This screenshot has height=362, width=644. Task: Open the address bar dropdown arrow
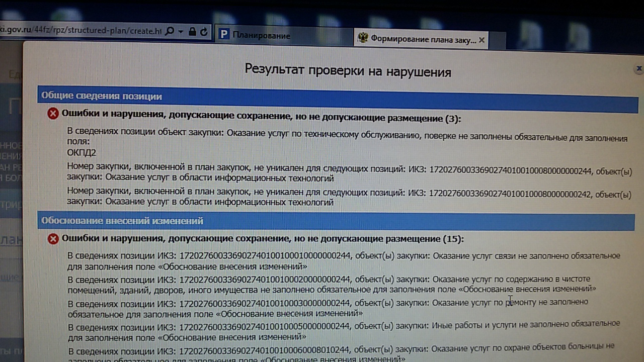180,31
